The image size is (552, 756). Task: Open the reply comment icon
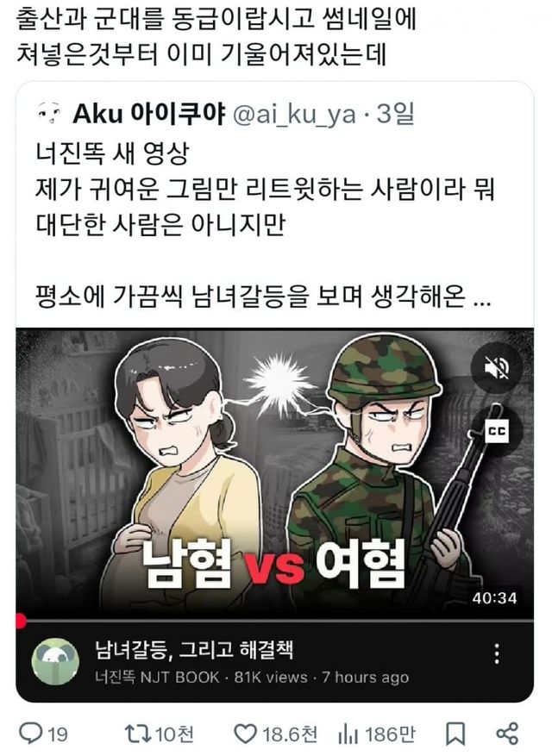(31, 734)
